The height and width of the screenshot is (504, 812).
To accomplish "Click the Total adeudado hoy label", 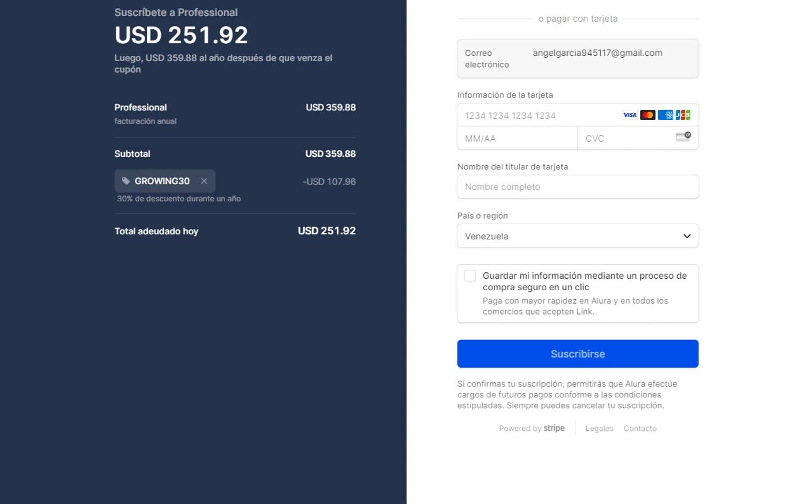I will [x=156, y=231].
